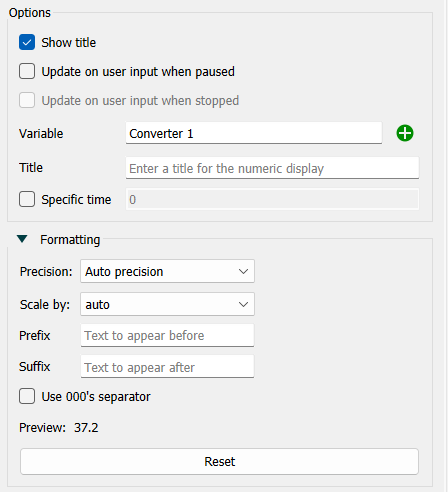Click the Show title label text
Image resolution: width=448 pixels, height=492 pixels.
coord(69,42)
